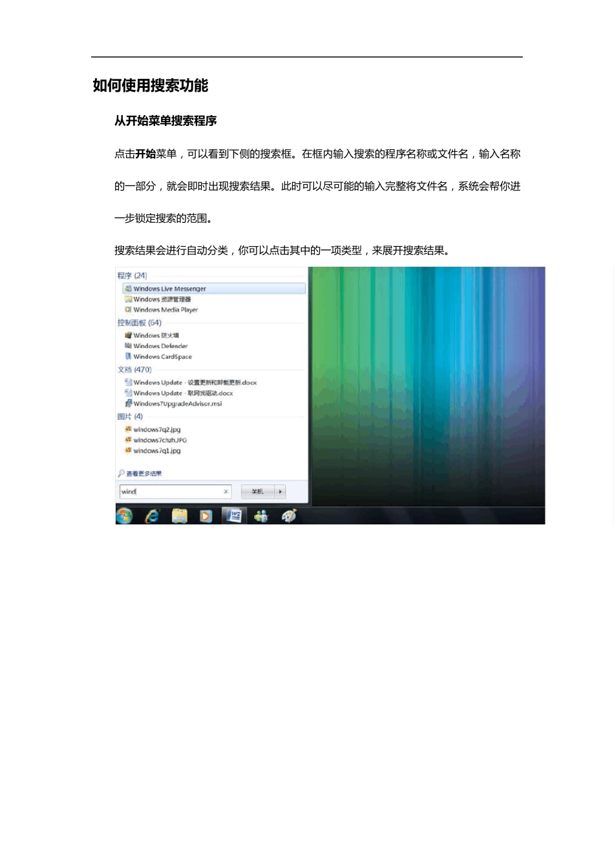Viewport: 614px width, 868px height.
Task: Click the Windows Start orb
Action: (124, 515)
